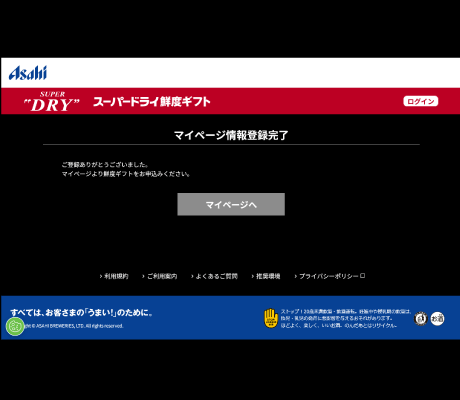Click the ログイン login button
This screenshot has width=460, height=400.
coord(420,101)
